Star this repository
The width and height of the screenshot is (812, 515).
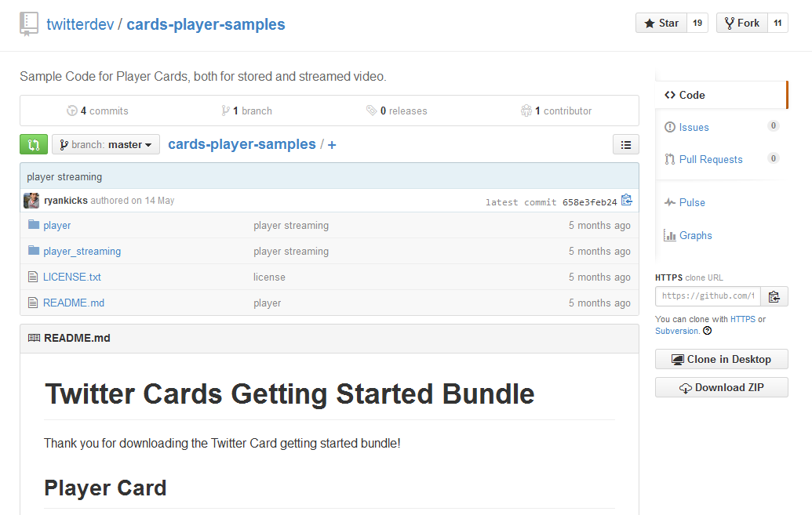(661, 24)
